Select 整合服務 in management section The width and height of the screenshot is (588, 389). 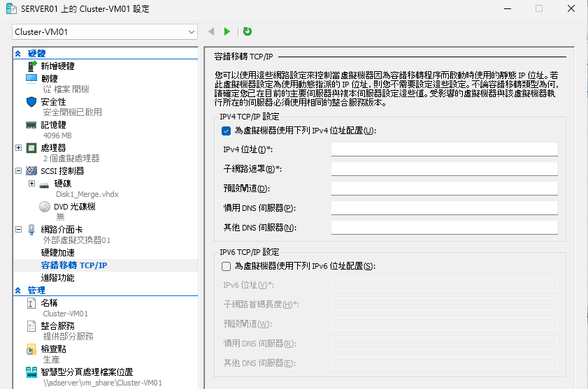57,325
